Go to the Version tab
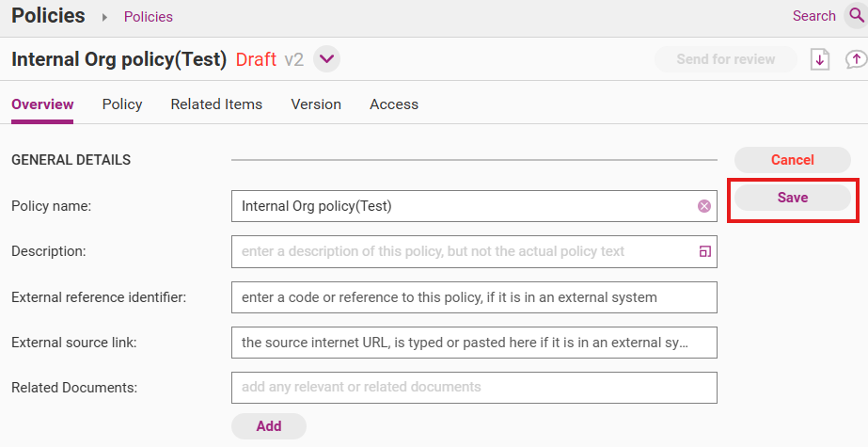 (316, 104)
